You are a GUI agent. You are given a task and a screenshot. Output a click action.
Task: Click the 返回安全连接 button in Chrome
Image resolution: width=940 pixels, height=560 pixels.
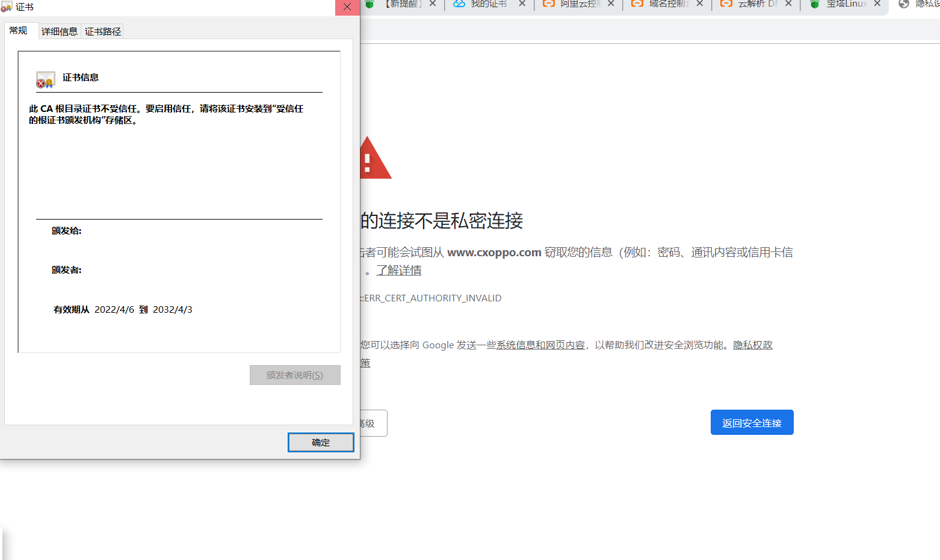pyautogui.click(x=752, y=422)
